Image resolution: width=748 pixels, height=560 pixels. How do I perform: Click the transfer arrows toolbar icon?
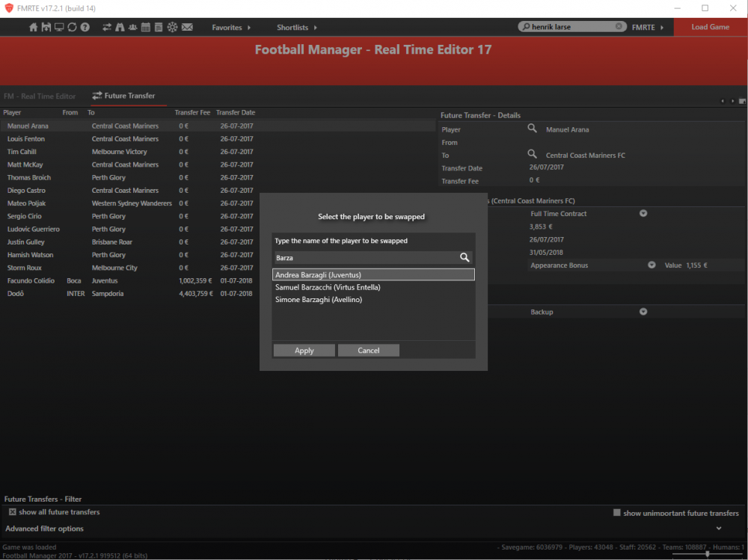coord(107,27)
